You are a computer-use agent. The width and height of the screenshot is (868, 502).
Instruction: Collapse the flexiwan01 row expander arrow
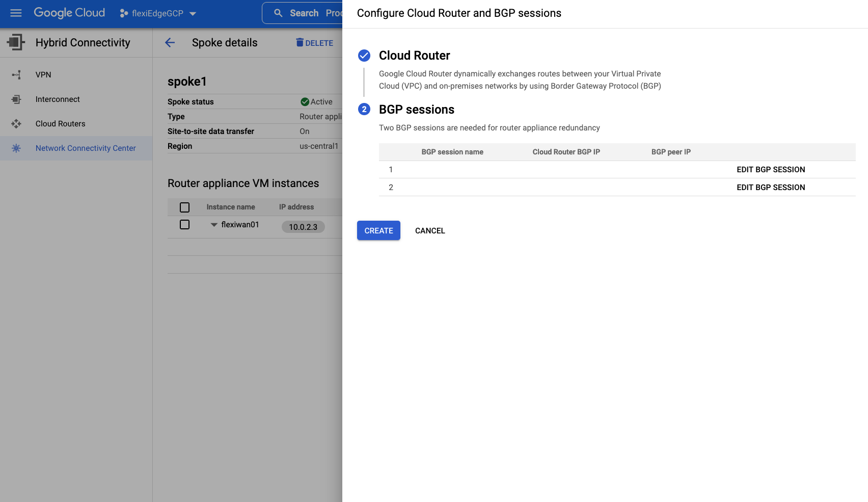point(214,225)
